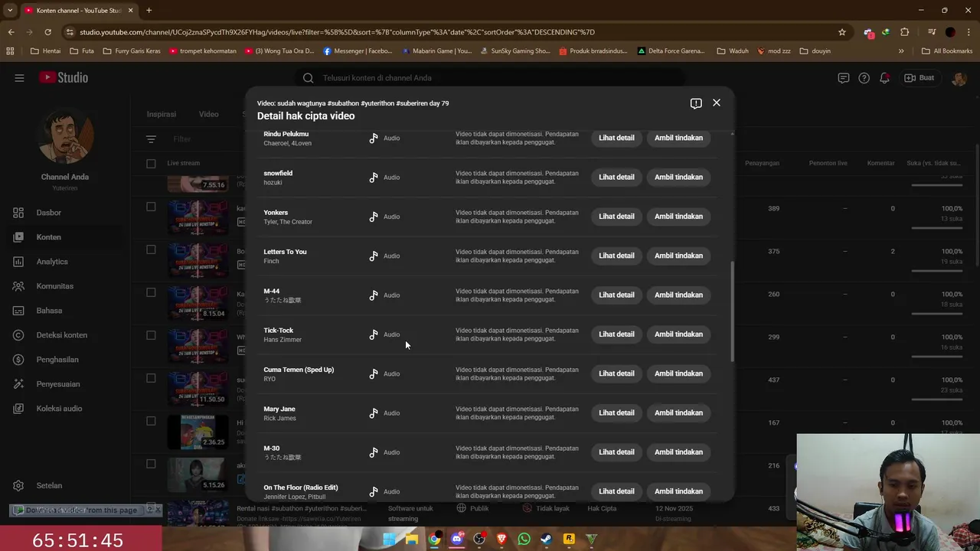Open the help question mark icon

click(864, 78)
